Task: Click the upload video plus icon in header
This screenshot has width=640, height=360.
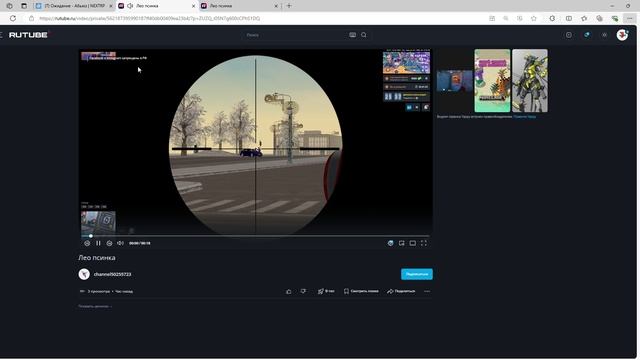Action: [x=569, y=35]
